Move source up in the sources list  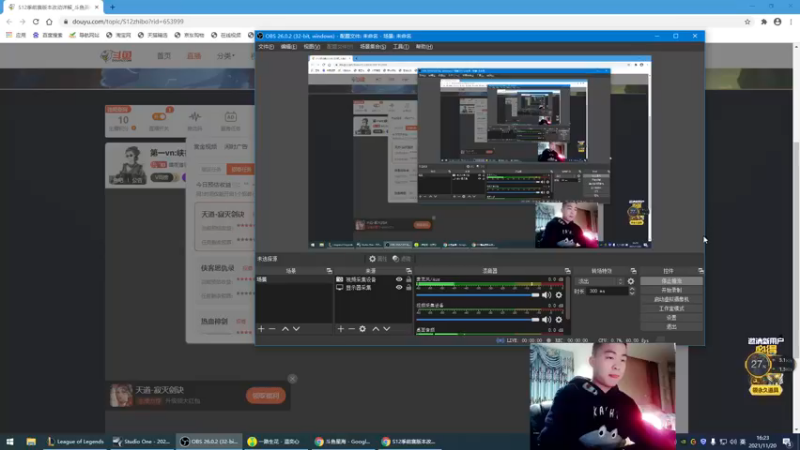[x=376, y=329]
